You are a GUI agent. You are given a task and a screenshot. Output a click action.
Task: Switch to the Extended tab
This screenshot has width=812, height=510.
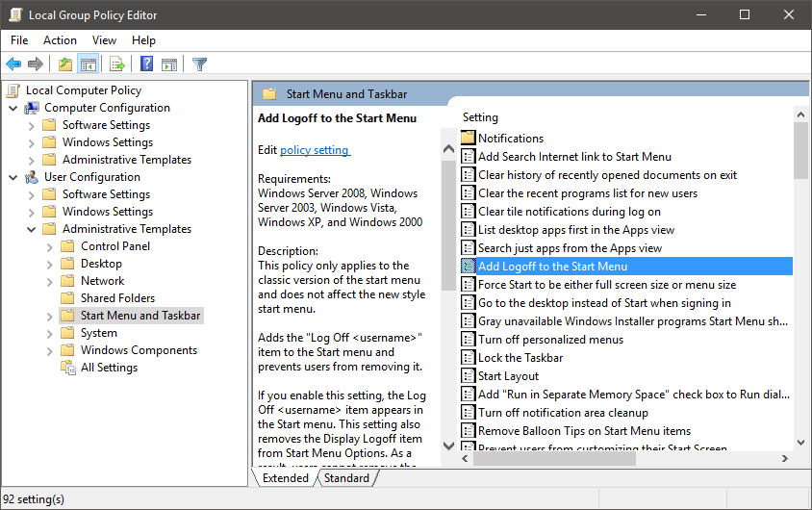point(286,478)
